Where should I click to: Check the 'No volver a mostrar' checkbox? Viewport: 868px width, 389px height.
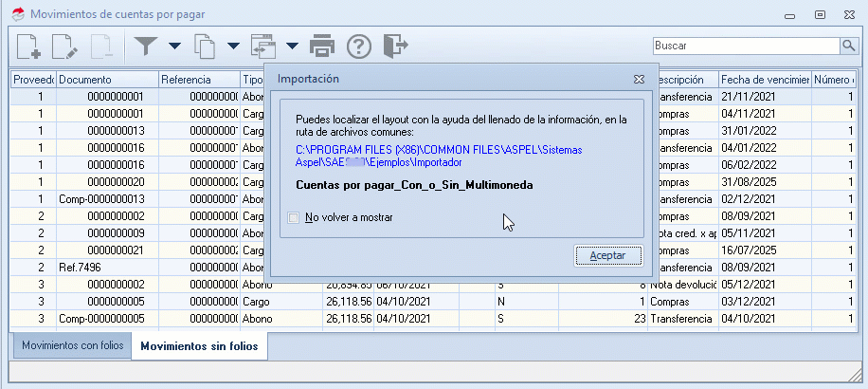tap(293, 217)
